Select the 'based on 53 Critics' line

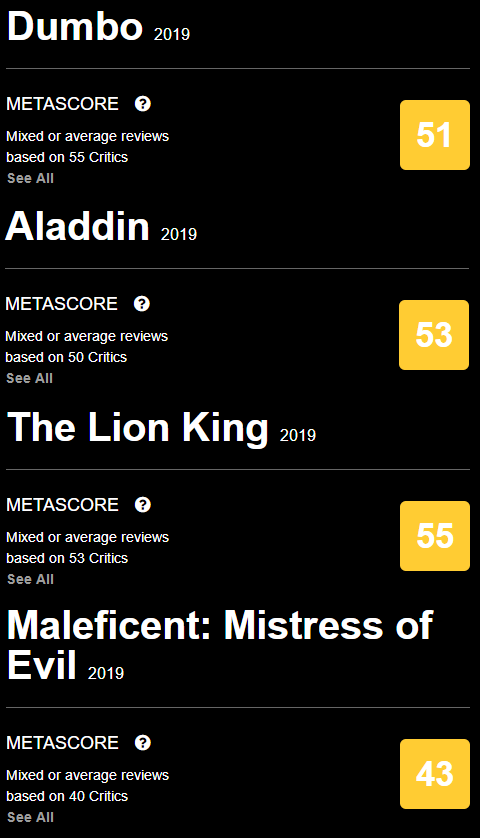coord(67,558)
